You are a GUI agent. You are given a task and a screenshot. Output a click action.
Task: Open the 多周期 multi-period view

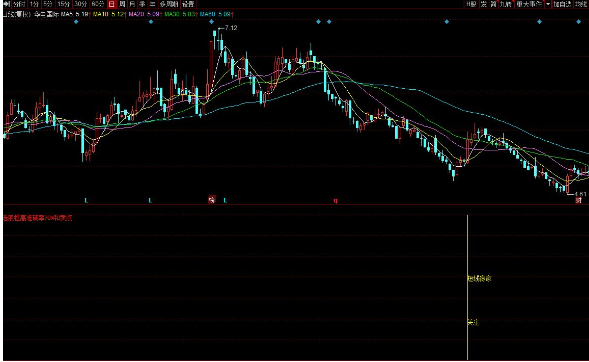point(169,4)
